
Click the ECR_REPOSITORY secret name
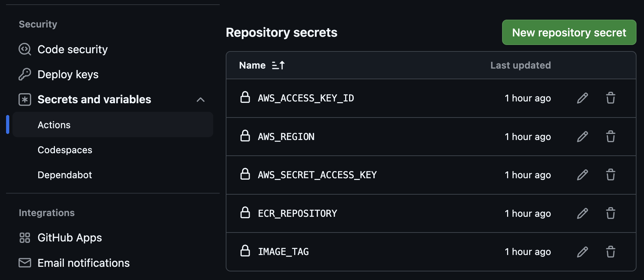pyautogui.click(x=297, y=213)
